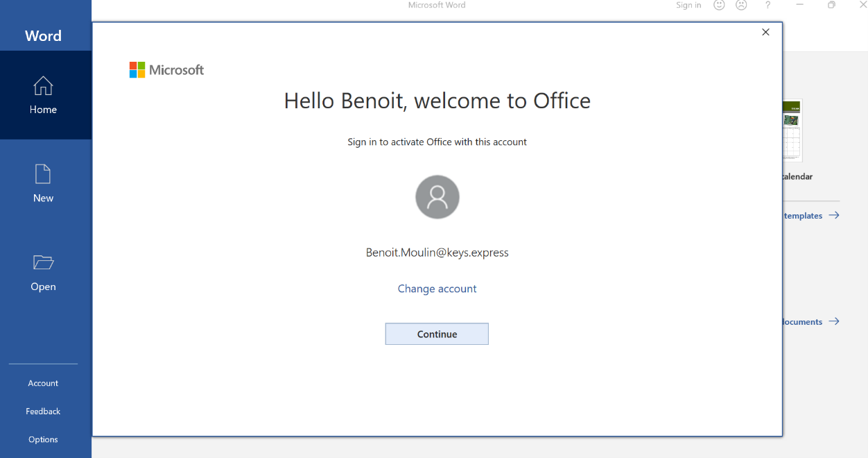Viewport: 868px width, 458px height.
Task: Open Account in the left sidebar
Action: pos(43,383)
